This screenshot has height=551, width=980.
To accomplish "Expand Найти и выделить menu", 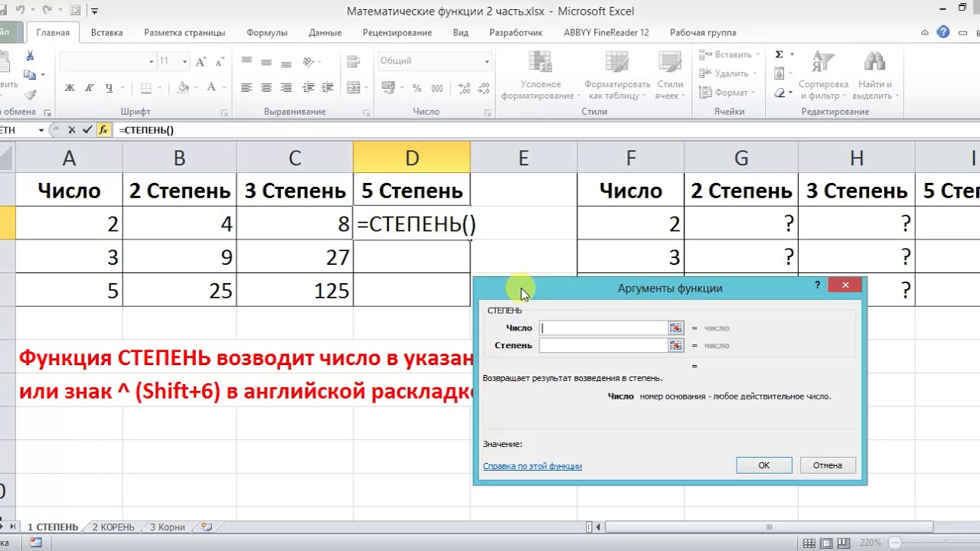I will click(874, 77).
